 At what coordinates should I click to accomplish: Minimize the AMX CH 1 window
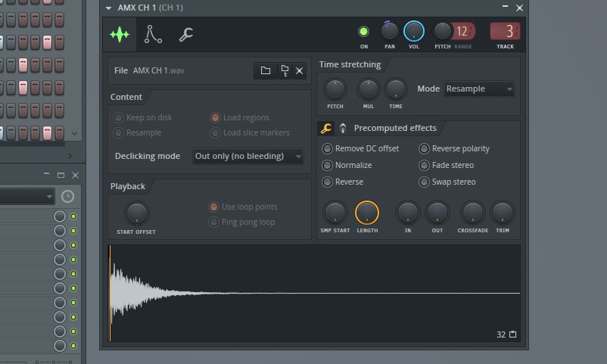(x=505, y=7)
